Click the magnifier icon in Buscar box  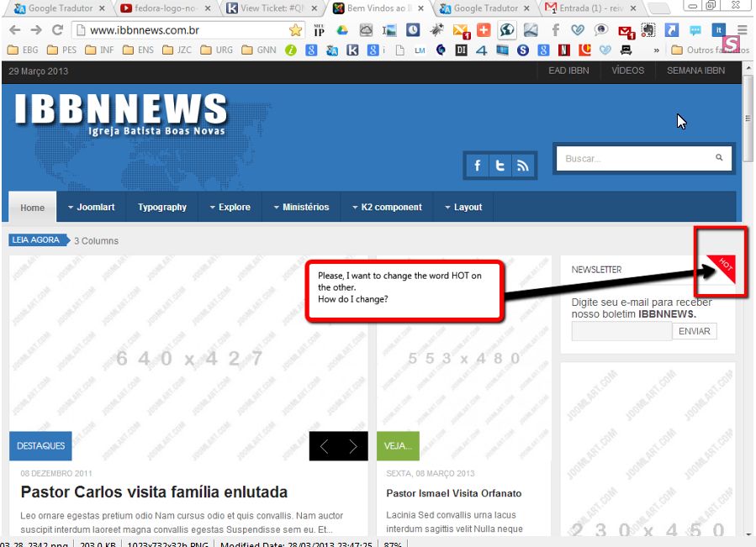(719, 158)
